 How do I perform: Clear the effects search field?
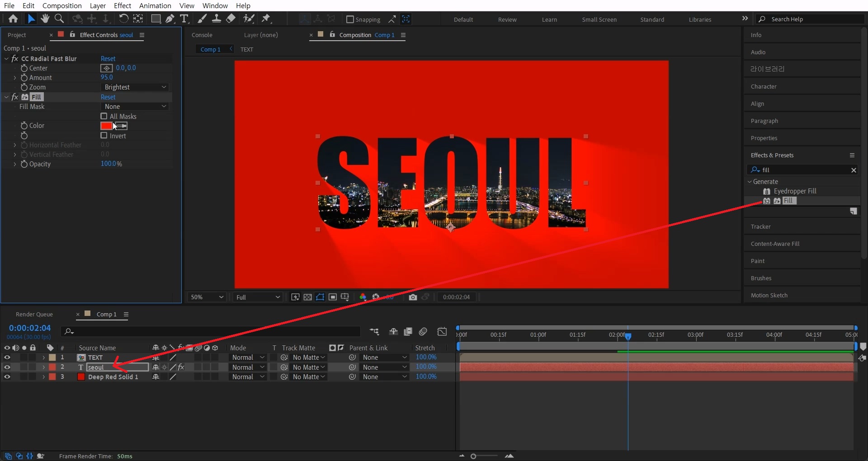[x=854, y=170]
